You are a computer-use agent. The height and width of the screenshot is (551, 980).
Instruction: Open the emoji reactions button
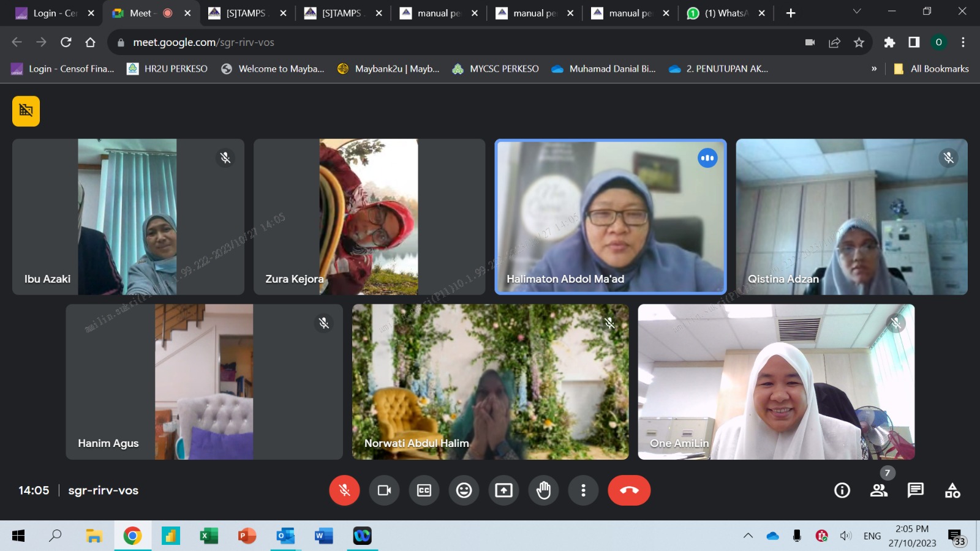[464, 490]
